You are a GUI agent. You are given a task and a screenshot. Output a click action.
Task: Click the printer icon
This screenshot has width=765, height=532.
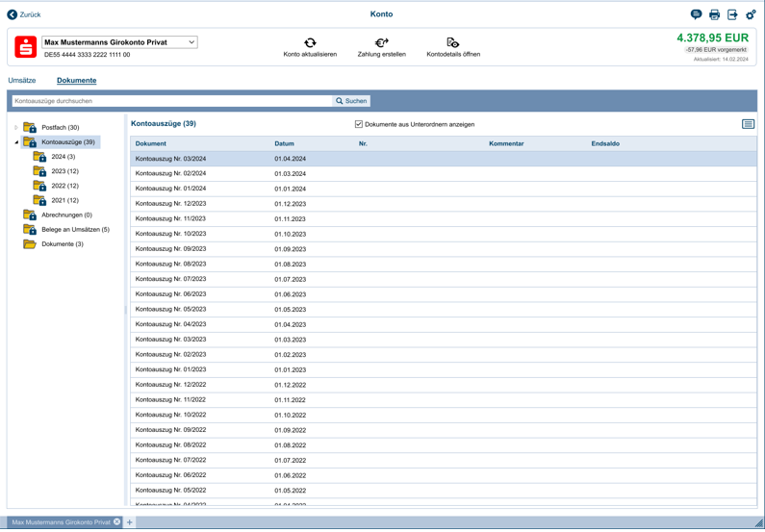tap(714, 14)
